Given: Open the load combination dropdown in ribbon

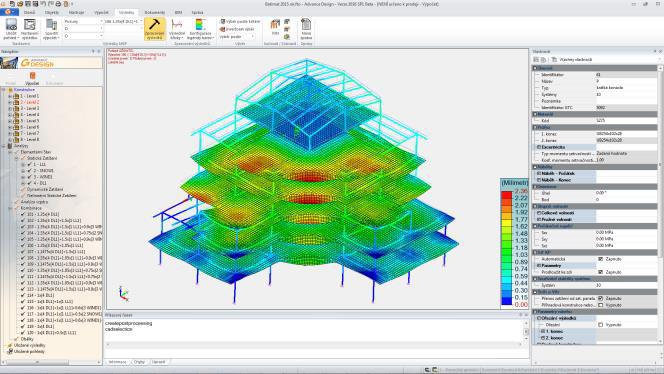Looking at the screenshot, I should [x=123, y=21].
